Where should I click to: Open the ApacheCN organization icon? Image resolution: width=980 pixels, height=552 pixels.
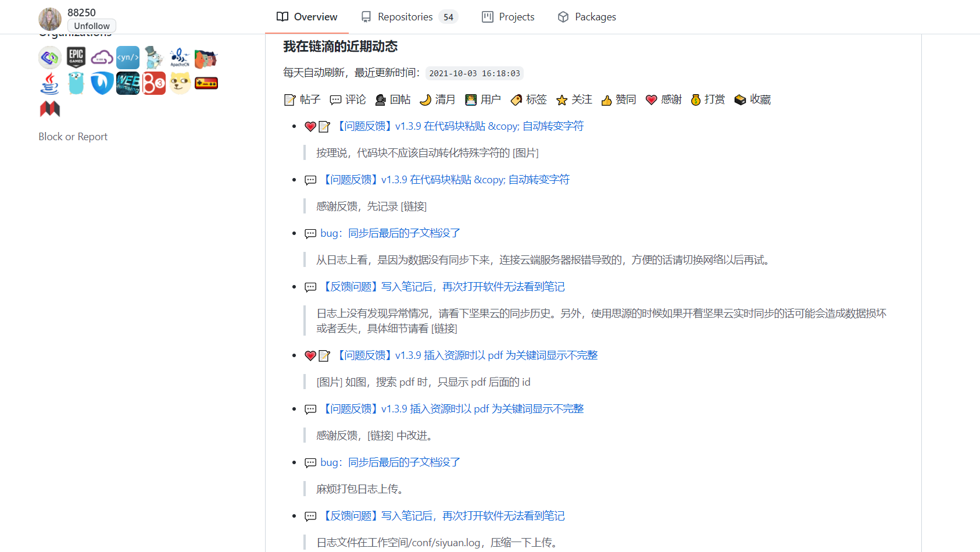click(180, 58)
